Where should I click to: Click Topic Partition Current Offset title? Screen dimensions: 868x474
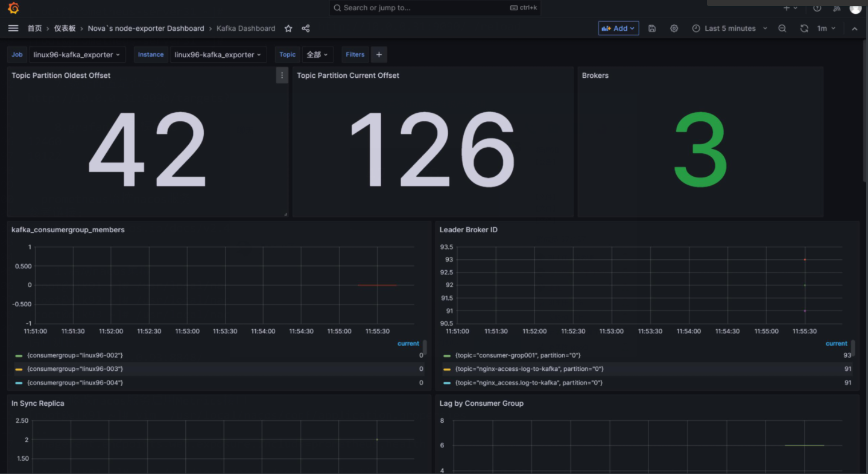348,75
